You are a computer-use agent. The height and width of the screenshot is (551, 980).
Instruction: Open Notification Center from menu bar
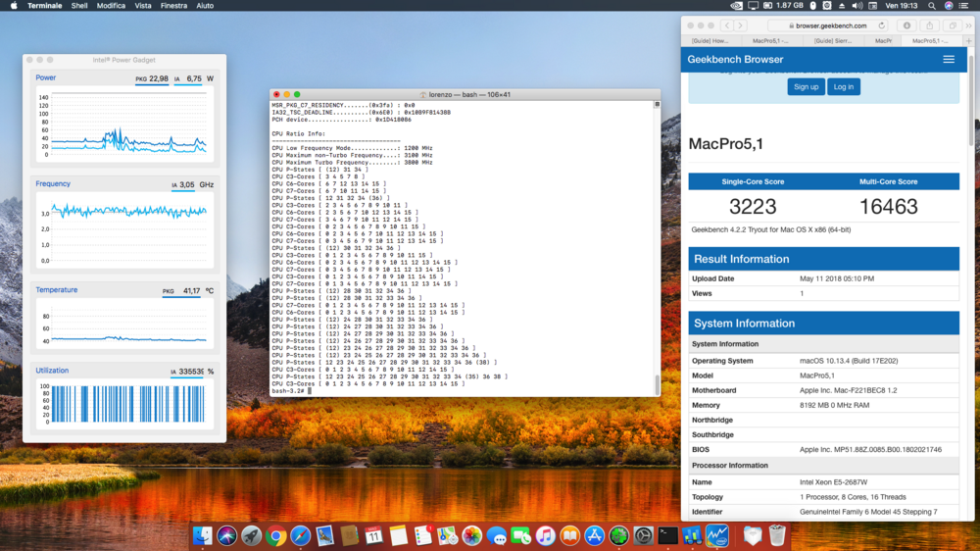(x=967, y=6)
